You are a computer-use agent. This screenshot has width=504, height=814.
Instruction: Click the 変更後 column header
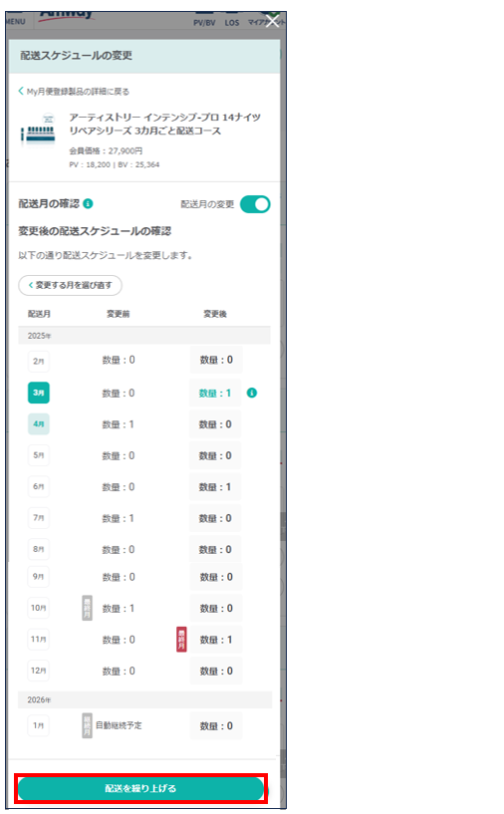coord(215,314)
